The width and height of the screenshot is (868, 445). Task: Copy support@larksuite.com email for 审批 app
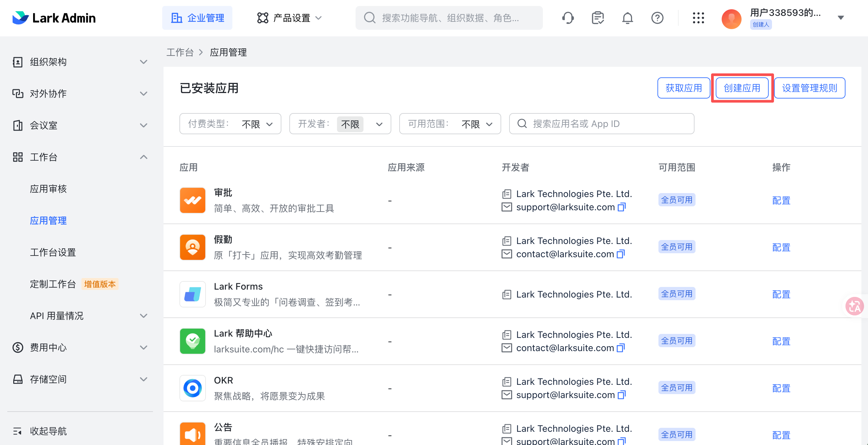coord(622,207)
